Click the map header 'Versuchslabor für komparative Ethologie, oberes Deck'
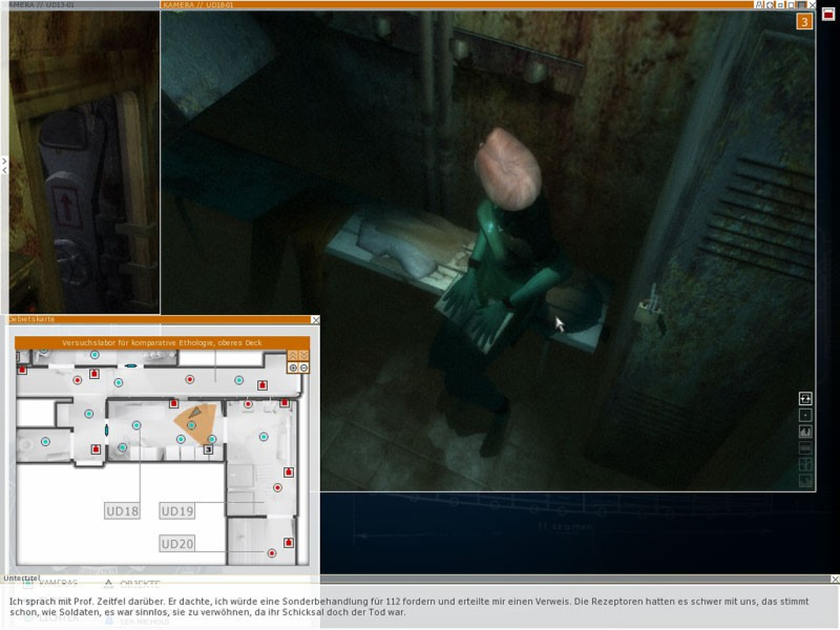840x630 pixels. point(162,343)
